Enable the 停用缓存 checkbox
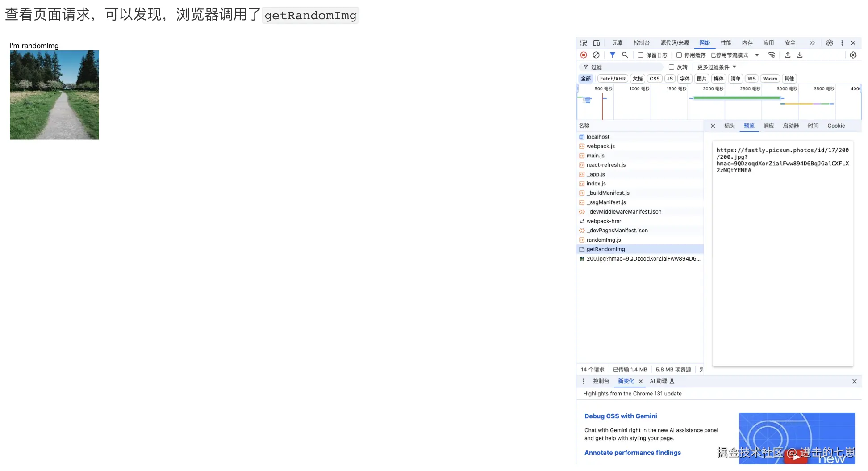 (679, 55)
